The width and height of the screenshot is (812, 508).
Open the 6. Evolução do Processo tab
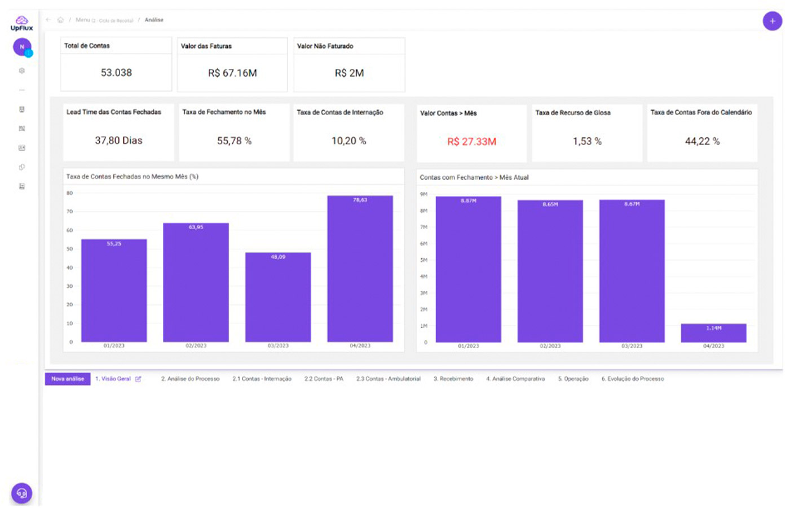pyautogui.click(x=632, y=379)
